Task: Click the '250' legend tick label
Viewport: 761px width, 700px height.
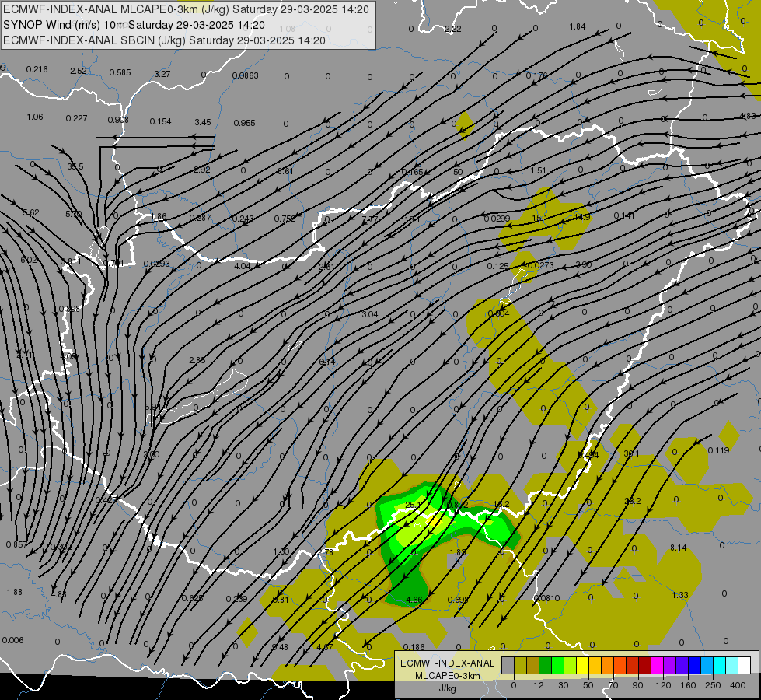Action: click(713, 685)
